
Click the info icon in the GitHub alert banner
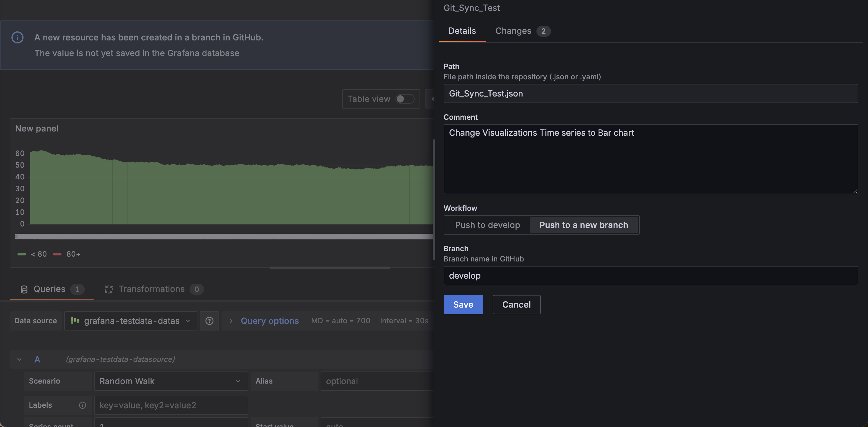17,37
